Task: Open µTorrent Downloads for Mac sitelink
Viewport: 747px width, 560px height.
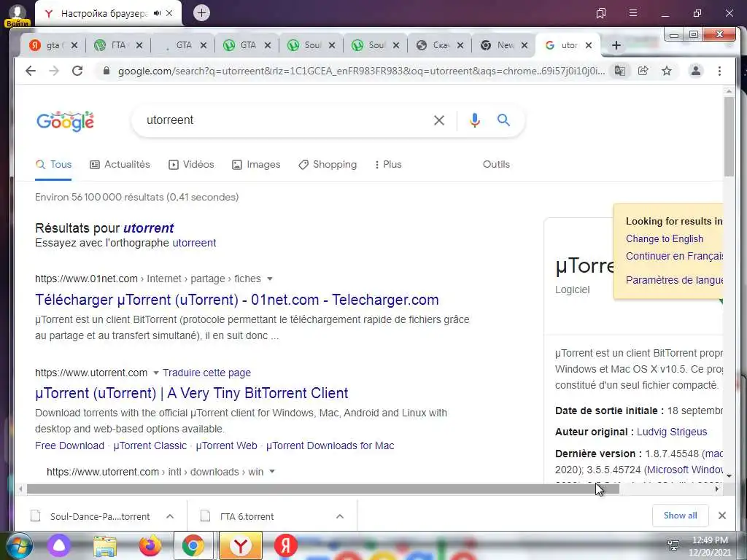Action: (x=330, y=446)
